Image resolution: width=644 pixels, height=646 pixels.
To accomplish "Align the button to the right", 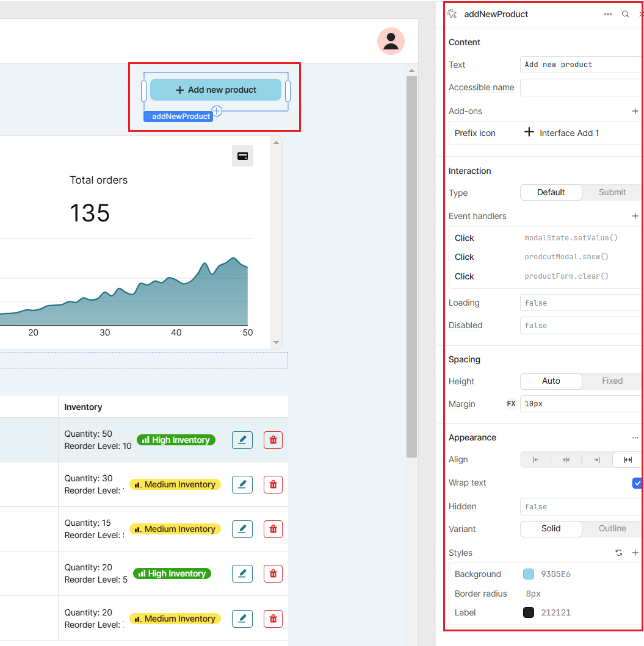I will point(596,460).
